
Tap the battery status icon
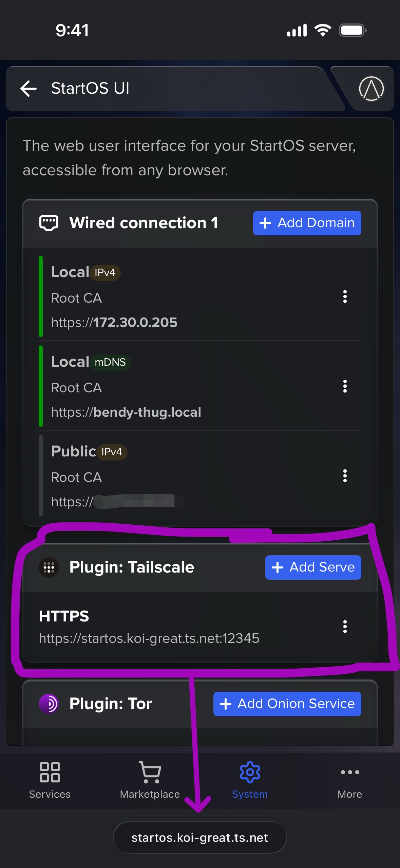point(353,30)
